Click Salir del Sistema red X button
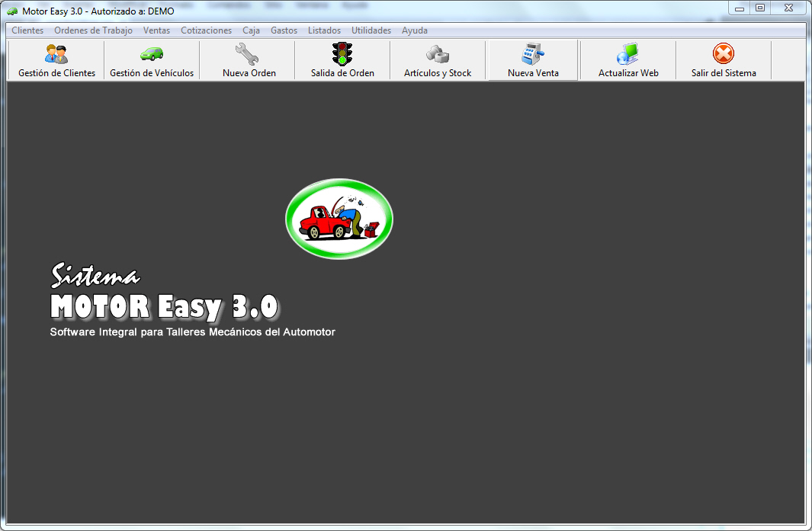Image resolution: width=812 pixels, height=531 pixels. (724, 60)
